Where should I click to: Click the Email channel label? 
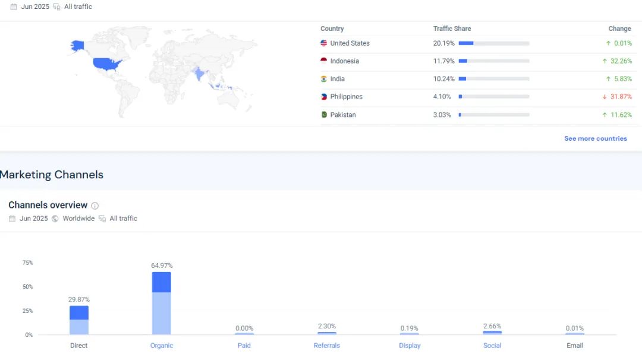[575, 345]
